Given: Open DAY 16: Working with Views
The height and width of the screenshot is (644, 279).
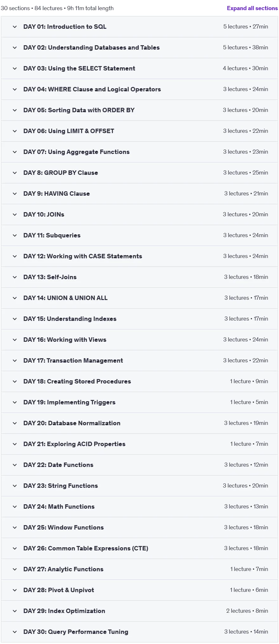Looking at the screenshot, I should pyautogui.click(x=139, y=340).
